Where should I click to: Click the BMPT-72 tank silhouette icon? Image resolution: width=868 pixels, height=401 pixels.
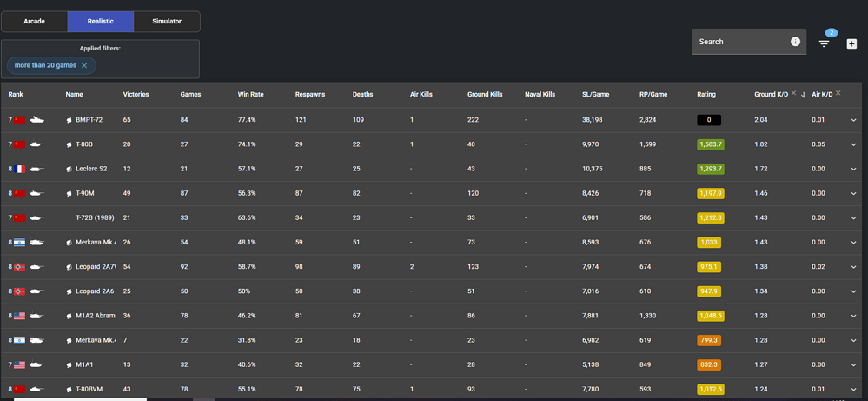36,120
